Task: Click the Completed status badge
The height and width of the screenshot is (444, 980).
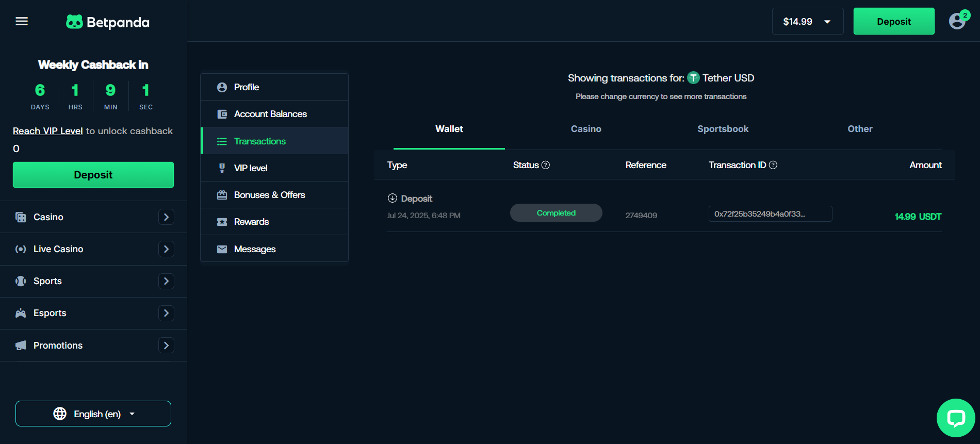Action: coord(556,213)
